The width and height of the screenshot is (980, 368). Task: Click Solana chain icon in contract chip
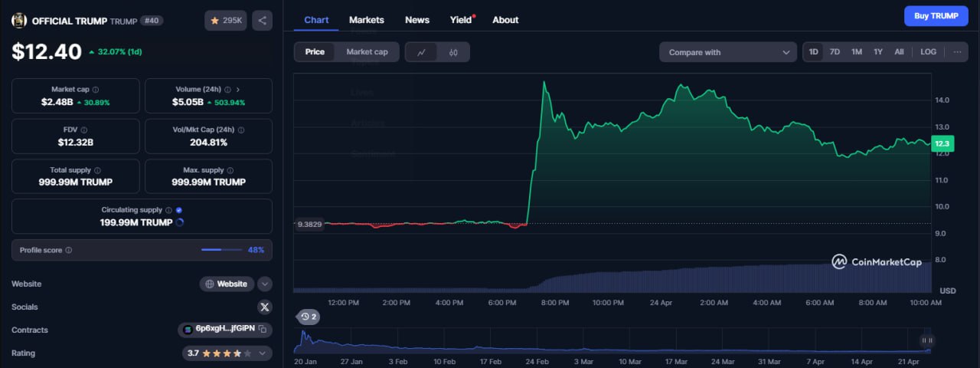coord(188,330)
